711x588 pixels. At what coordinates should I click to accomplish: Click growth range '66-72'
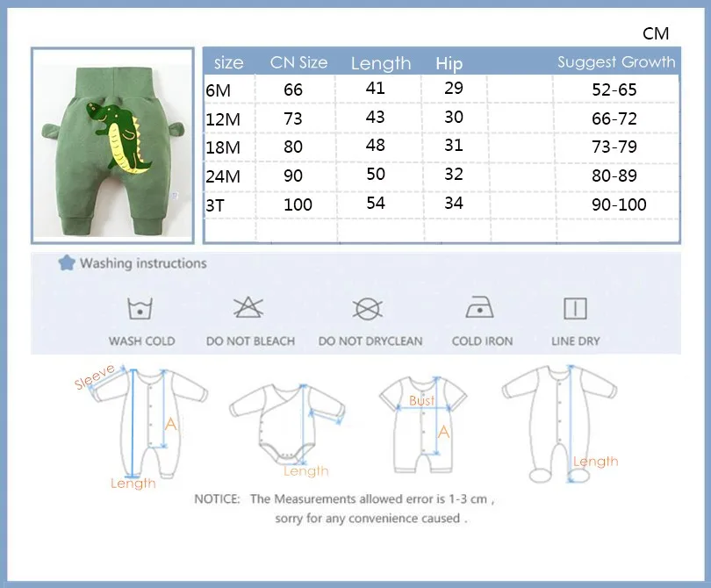click(x=614, y=118)
